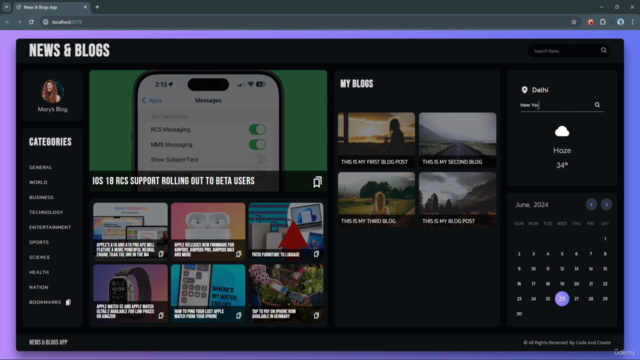Screen dimensions: 640x360
Task: Click the Mary's Blog label
Action: click(x=52, y=109)
